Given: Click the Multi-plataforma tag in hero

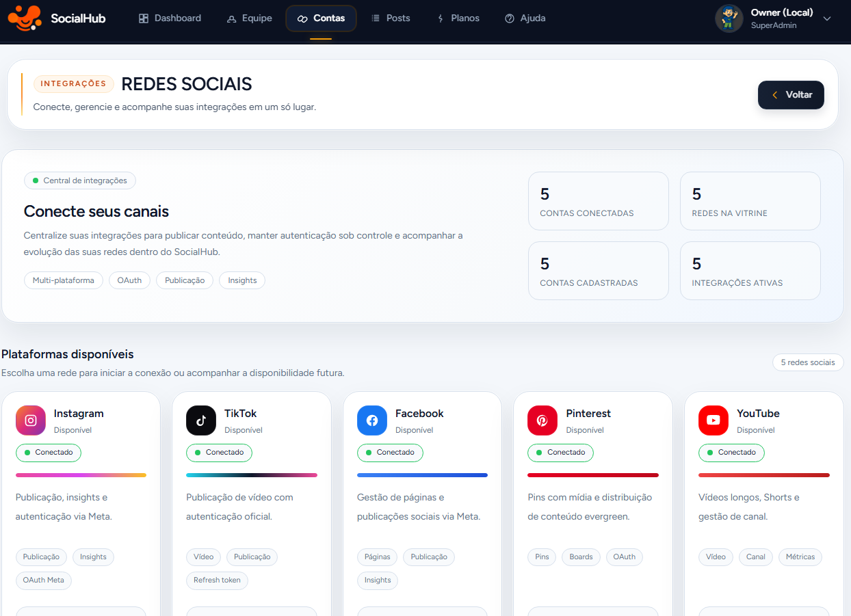Looking at the screenshot, I should (x=64, y=280).
